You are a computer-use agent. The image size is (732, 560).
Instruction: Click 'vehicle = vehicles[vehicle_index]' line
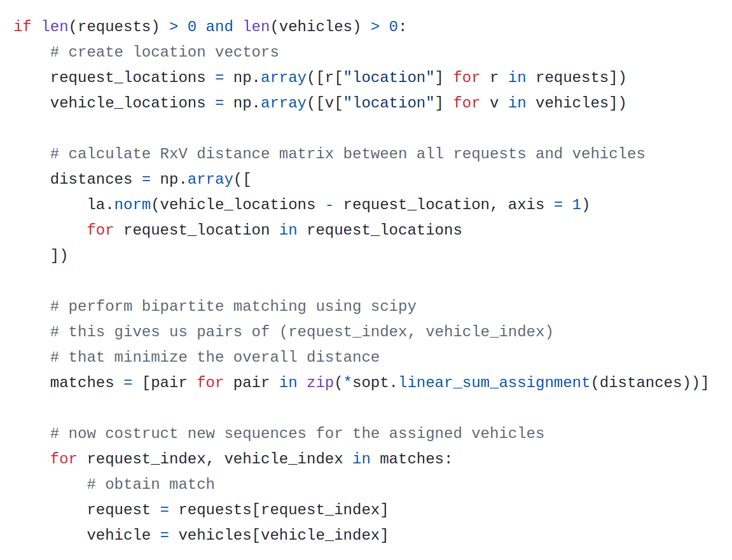238,535
